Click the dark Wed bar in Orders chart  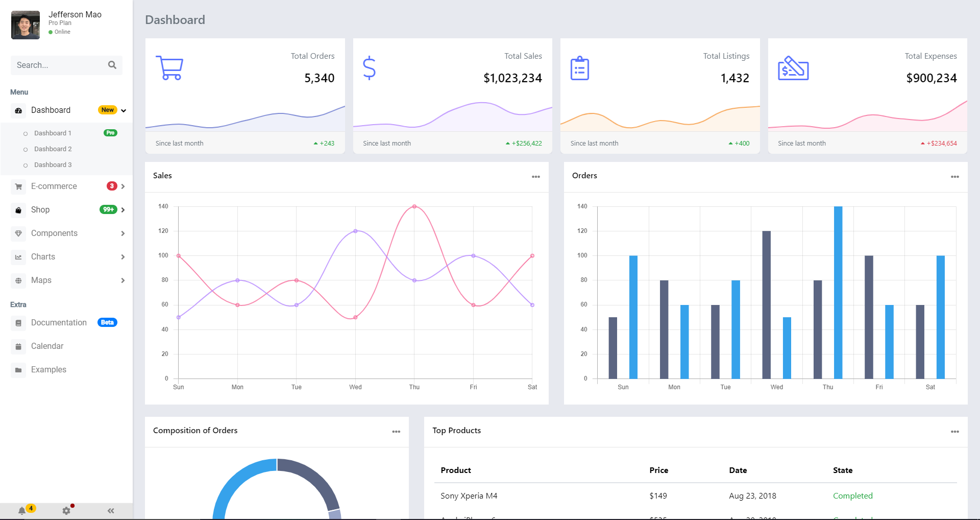click(767, 304)
